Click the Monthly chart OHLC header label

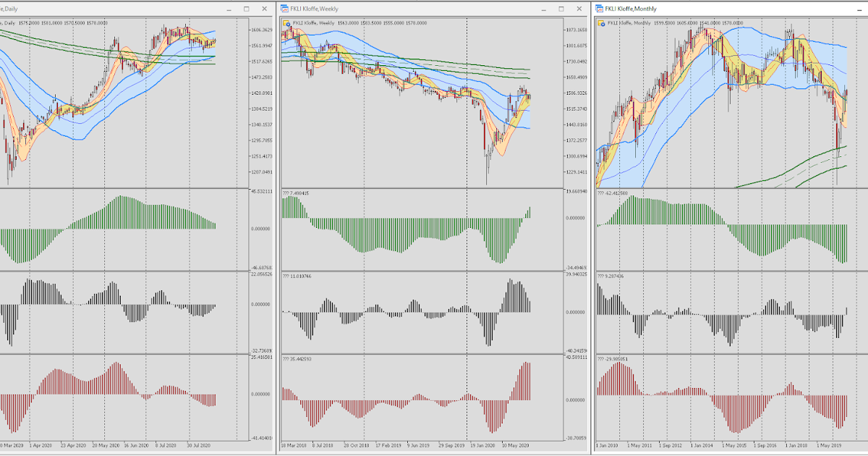coord(674,23)
